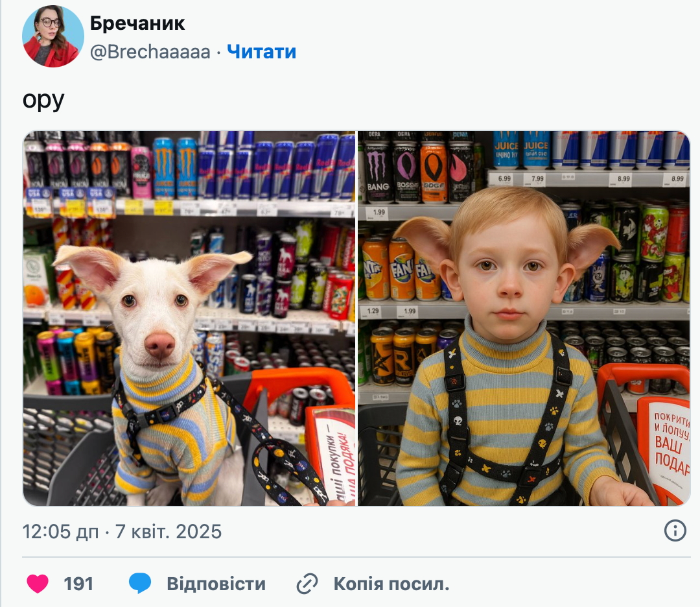Click the Fanta cans in right photo
700x607 pixels.
(401, 269)
